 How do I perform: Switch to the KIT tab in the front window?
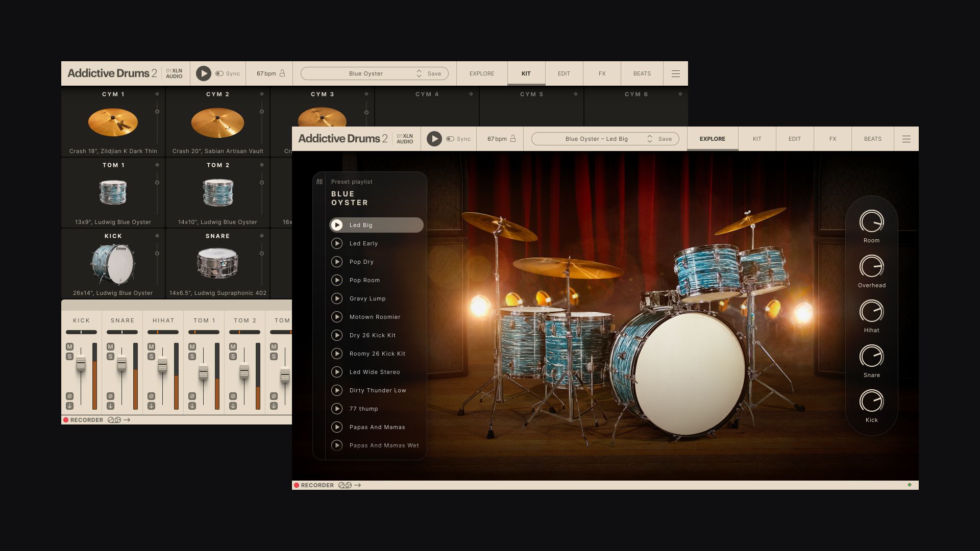pyautogui.click(x=757, y=139)
